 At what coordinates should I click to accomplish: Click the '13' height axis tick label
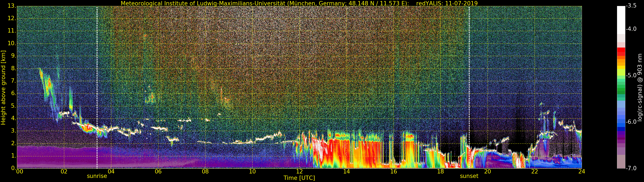point(12,6)
